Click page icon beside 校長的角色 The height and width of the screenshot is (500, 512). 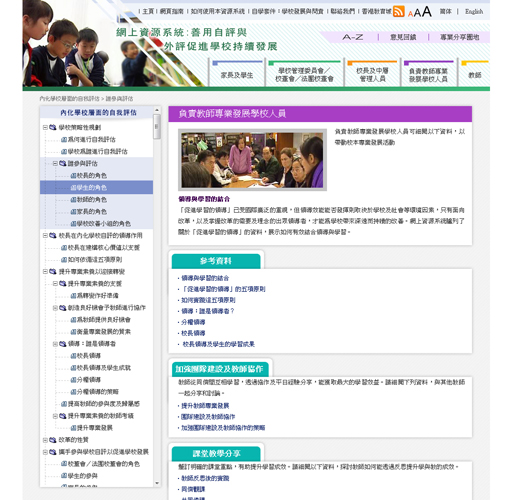pos(74,176)
